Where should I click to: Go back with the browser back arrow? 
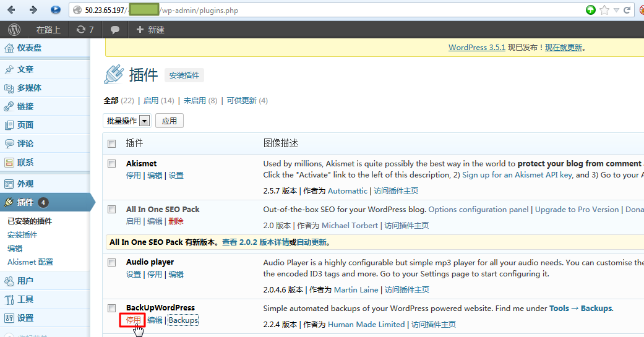pyautogui.click(x=11, y=10)
